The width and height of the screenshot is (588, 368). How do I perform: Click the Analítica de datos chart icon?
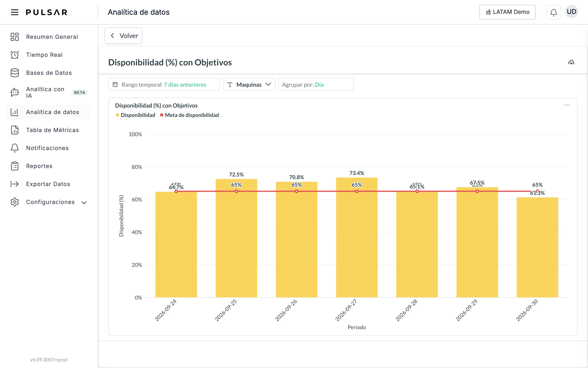(14, 112)
